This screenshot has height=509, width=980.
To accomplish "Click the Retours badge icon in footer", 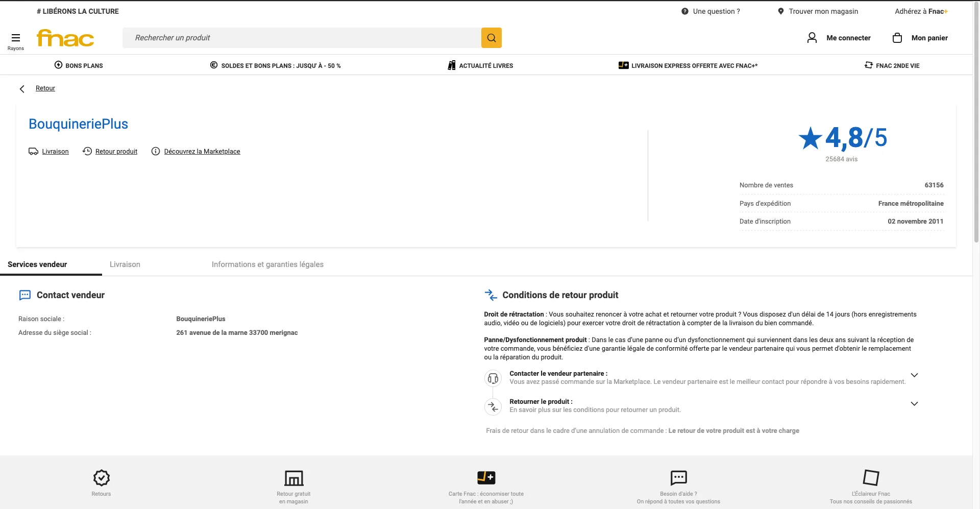I will 102,478.
